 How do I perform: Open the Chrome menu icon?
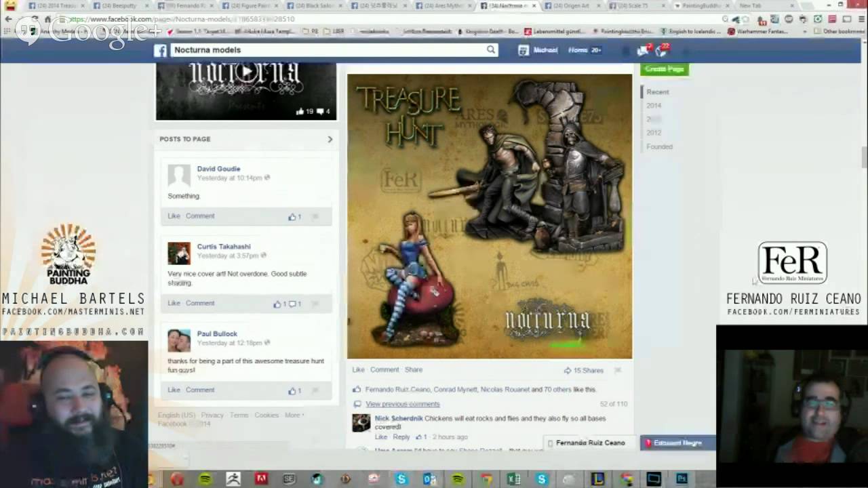pos(861,19)
